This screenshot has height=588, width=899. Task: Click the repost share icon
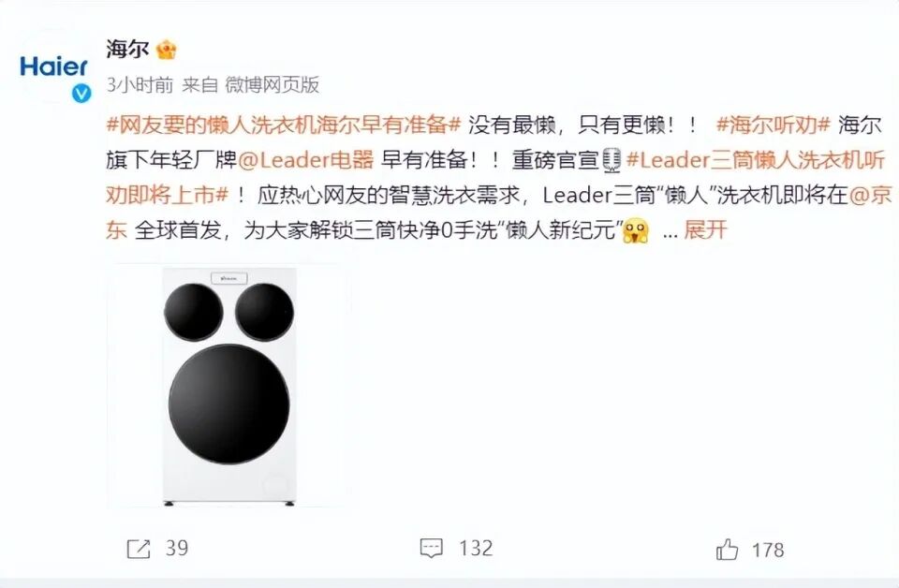[139, 549]
